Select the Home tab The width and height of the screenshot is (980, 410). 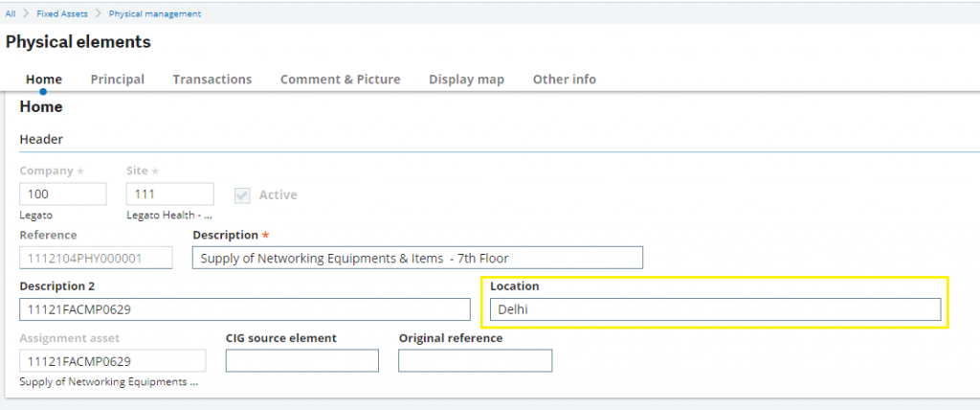44,80
